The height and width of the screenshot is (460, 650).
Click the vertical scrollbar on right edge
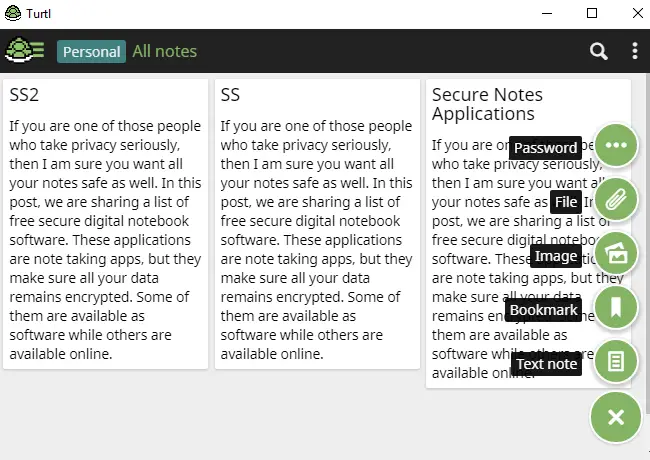648,242
